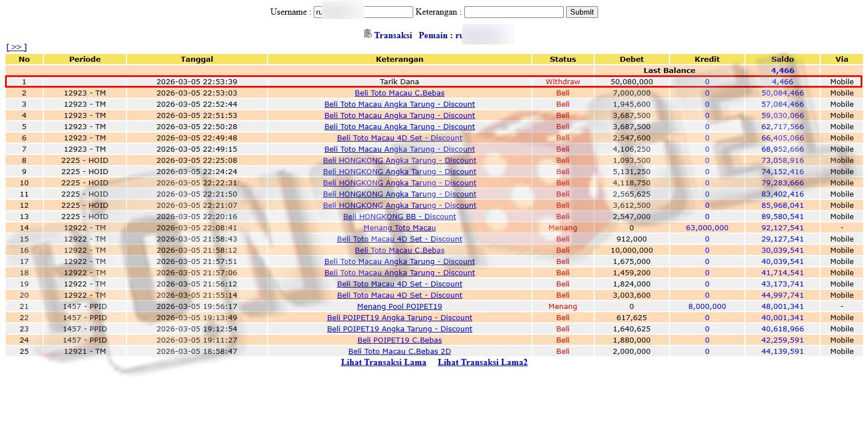The width and height of the screenshot is (868, 428).
Task: Click the Transaksi clipboard icon
Action: (368, 34)
